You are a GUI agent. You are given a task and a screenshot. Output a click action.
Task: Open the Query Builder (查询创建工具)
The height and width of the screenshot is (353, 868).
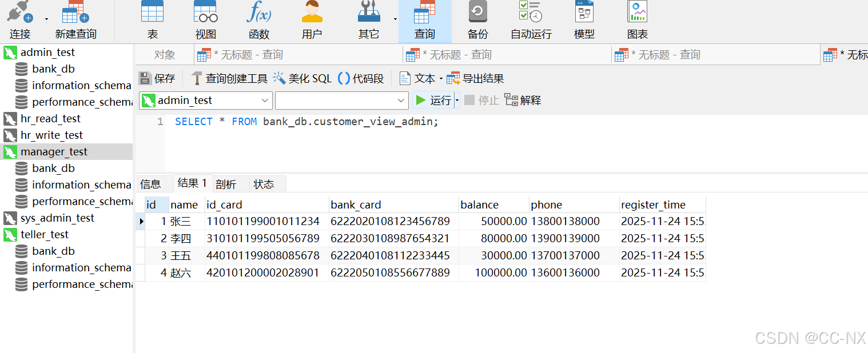[x=229, y=78]
